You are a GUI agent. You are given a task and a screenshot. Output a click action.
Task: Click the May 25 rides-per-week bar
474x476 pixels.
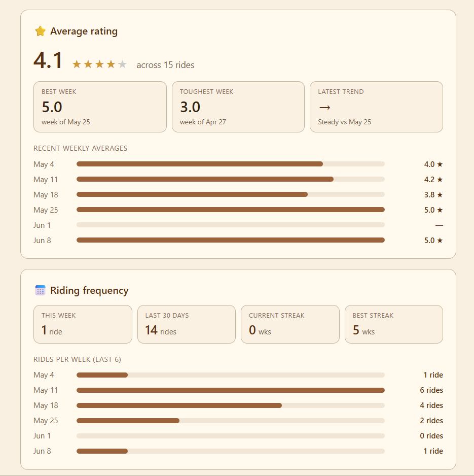[x=231, y=421]
